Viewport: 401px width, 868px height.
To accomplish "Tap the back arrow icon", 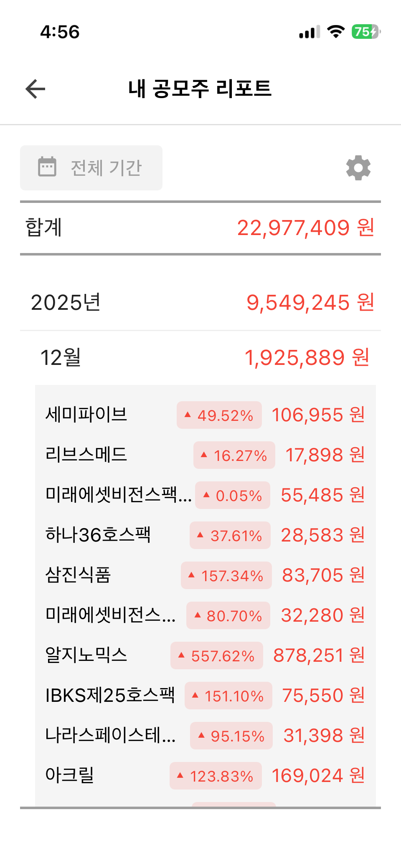I will click(36, 89).
